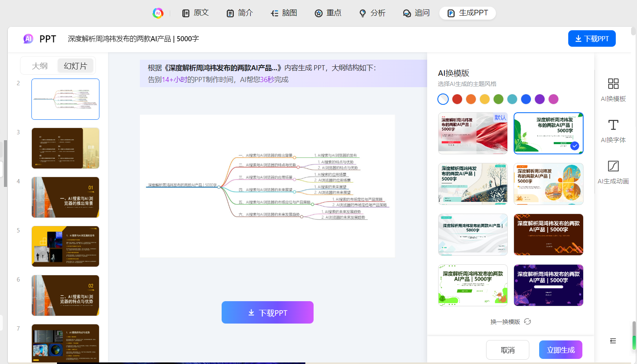Click the colorful AI logo icon in top bar
Image resolution: width=637 pixels, height=364 pixels.
158,13
